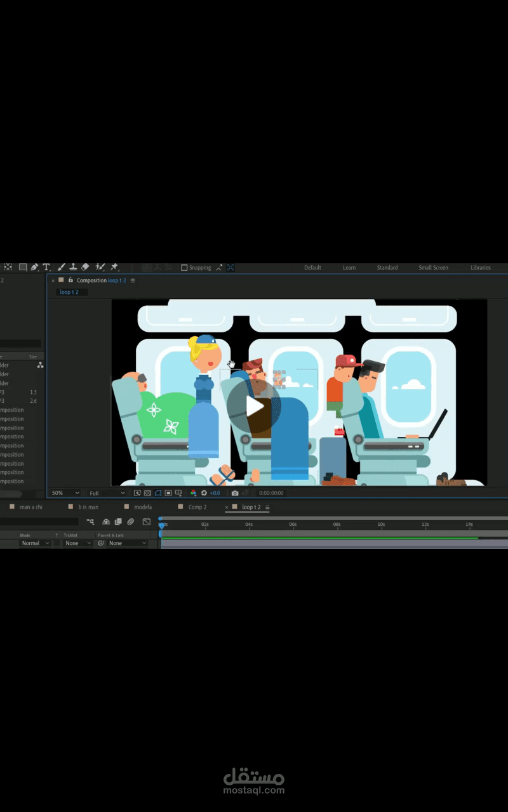Open the Normal blending mode dropdown

pos(35,543)
